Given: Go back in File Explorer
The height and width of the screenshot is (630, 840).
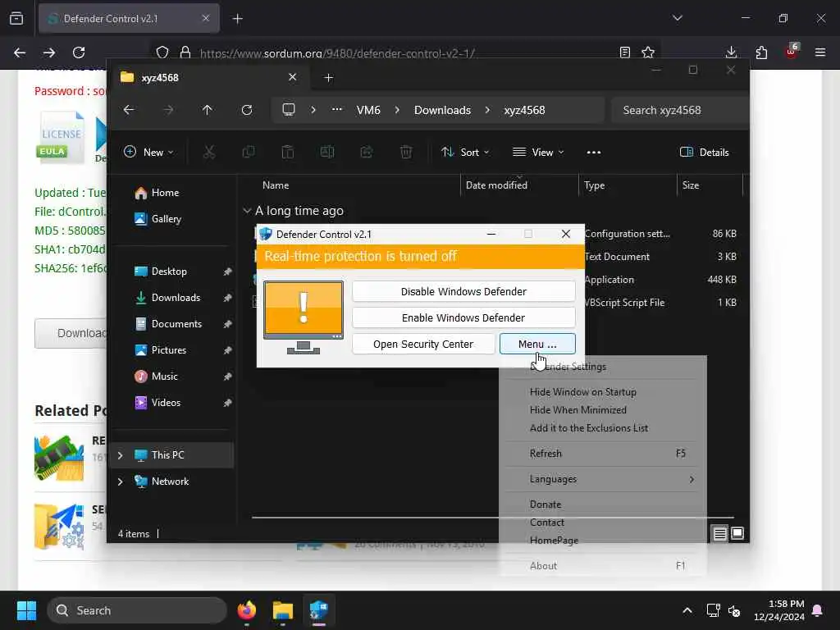Looking at the screenshot, I should pos(129,110).
